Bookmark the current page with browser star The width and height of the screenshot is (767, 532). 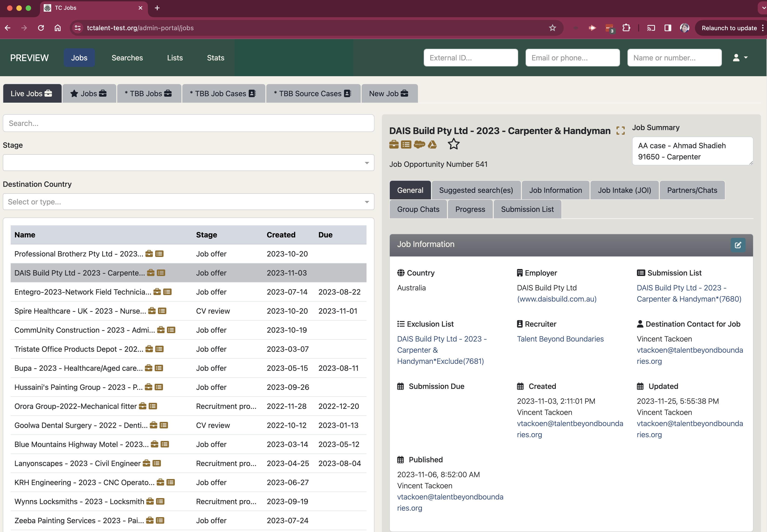pos(553,28)
